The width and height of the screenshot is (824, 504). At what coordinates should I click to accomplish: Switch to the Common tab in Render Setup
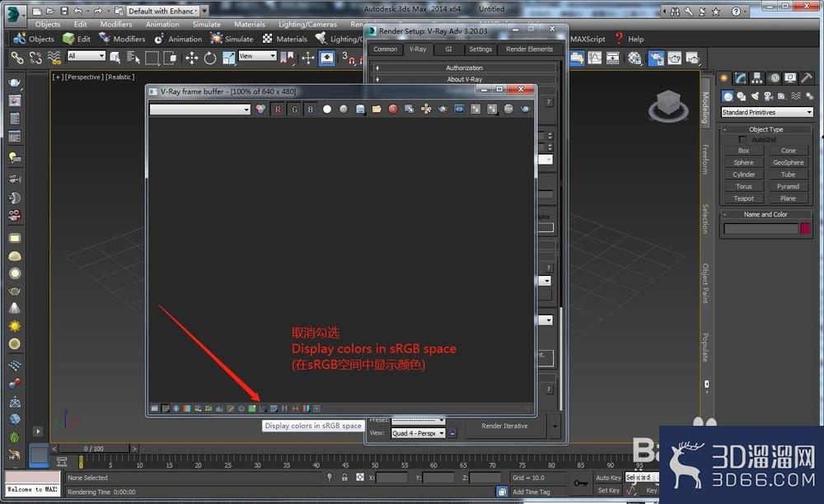point(385,49)
